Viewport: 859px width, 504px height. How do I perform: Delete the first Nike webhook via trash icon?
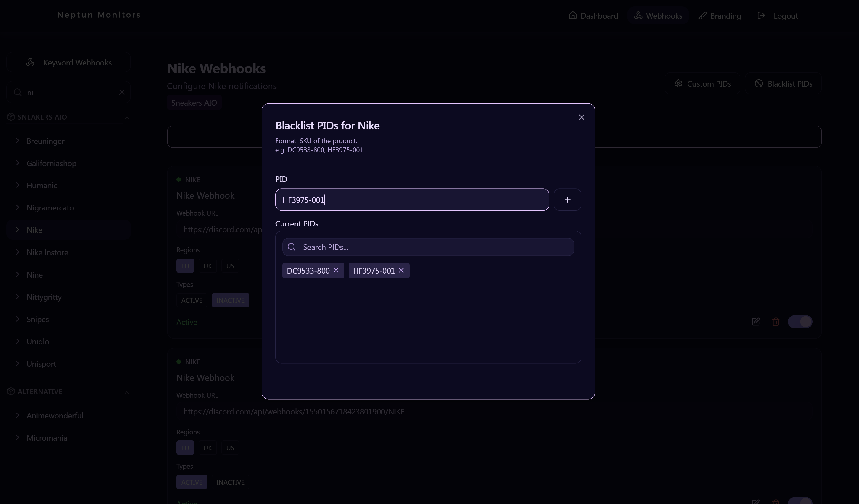click(775, 321)
